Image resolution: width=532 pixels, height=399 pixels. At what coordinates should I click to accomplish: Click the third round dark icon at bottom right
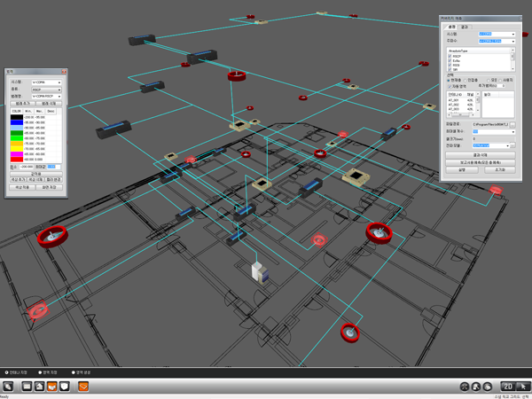(488, 387)
